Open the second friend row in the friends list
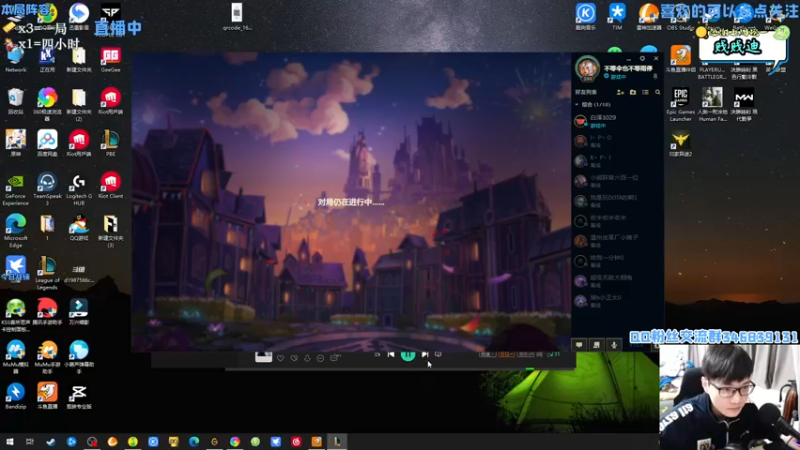Screen dimensions: 800x450 point(617,141)
